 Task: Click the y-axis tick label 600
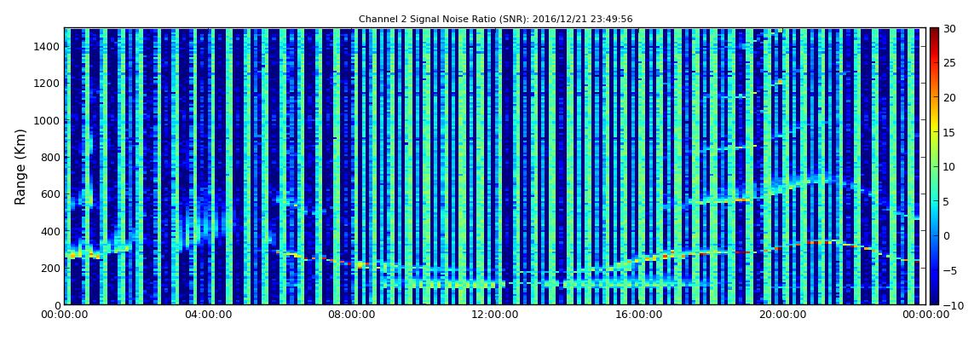point(50,194)
